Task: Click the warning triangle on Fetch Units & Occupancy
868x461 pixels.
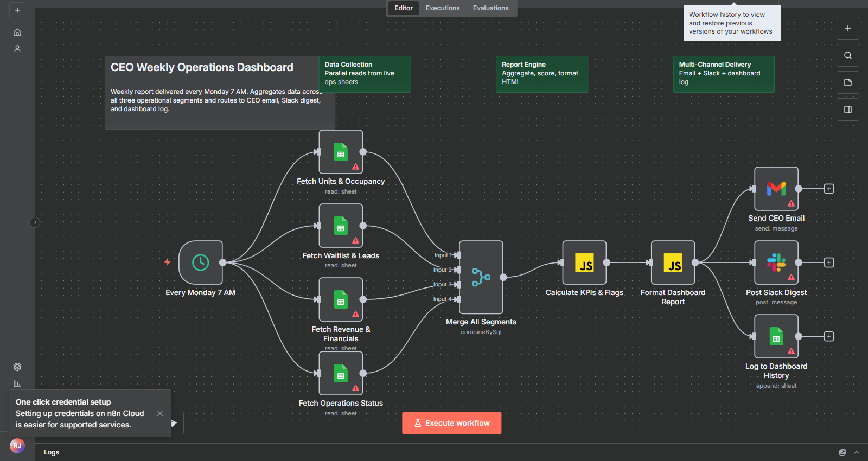Action: [355, 167]
